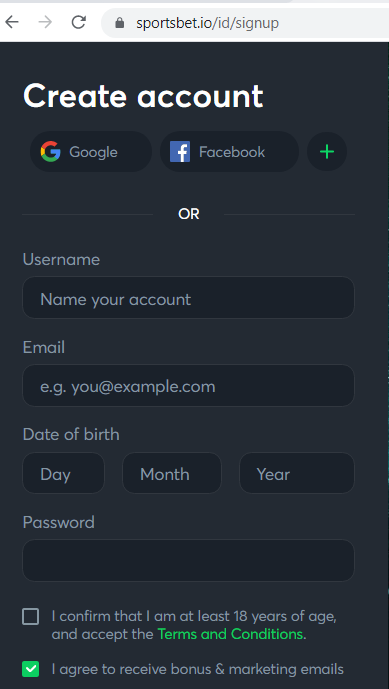Screen dimensions: 389x689
Task: Reload the page with refresh icon
Action: click(x=79, y=22)
